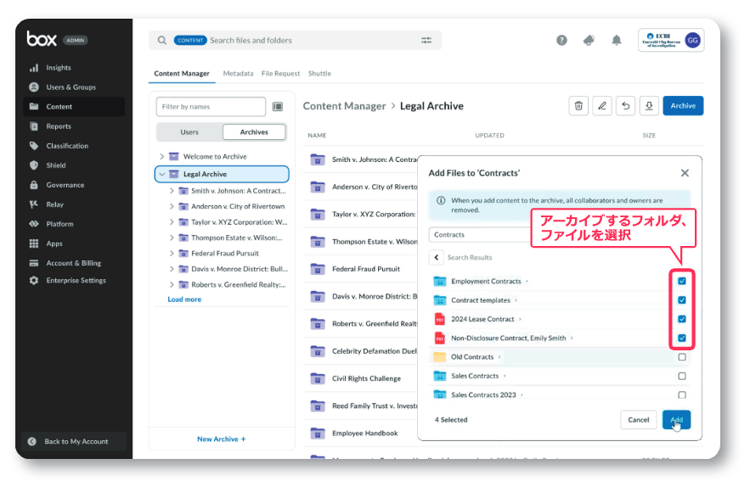The height and width of the screenshot is (481, 750).
Task: Expand the Welcome to Archive tree node
Action: (x=162, y=157)
